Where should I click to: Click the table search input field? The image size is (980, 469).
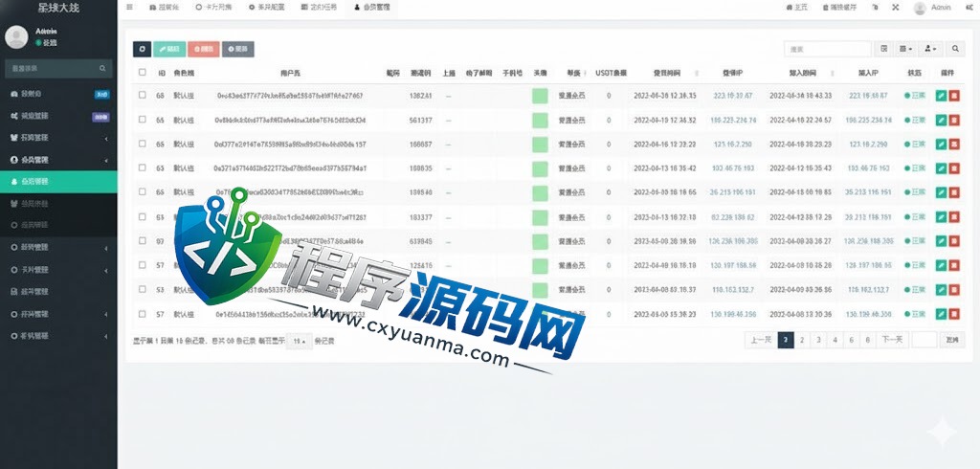point(828,49)
